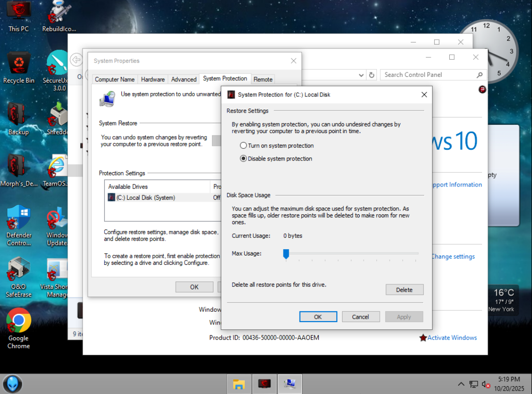Switch to the Advanced tab
532x394 pixels.
[x=184, y=79]
